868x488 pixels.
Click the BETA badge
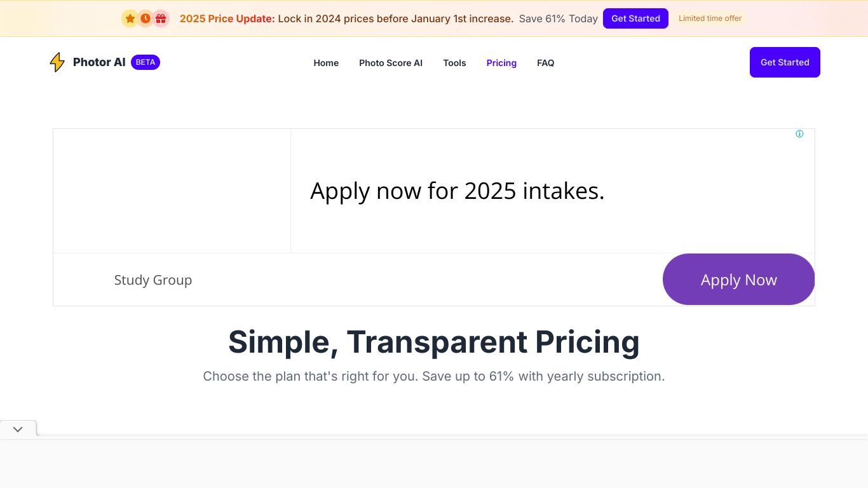(x=146, y=62)
